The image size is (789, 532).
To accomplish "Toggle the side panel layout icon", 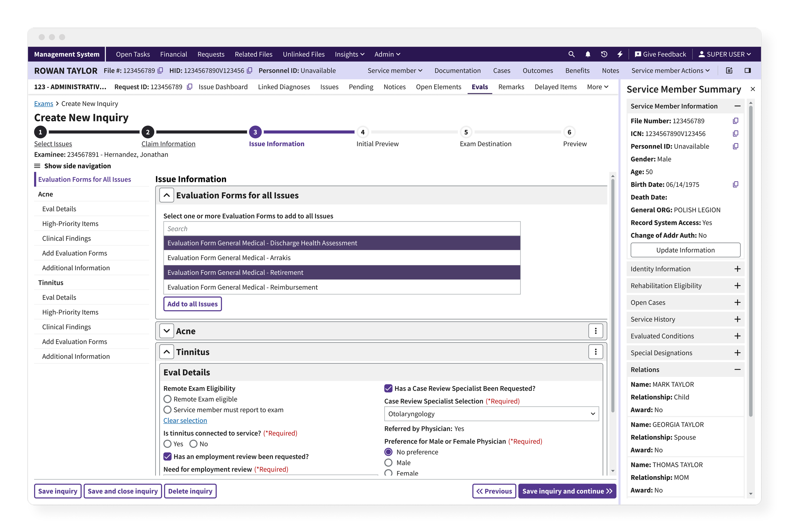I will pyautogui.click(x=748, y=71).
